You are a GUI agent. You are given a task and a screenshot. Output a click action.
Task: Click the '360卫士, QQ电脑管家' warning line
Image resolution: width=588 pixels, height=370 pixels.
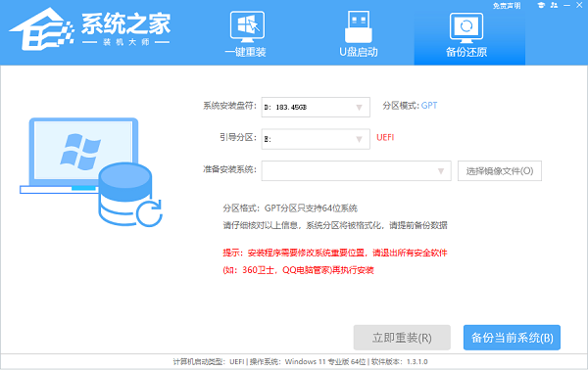pyautogui.click(x=299, y=270)
